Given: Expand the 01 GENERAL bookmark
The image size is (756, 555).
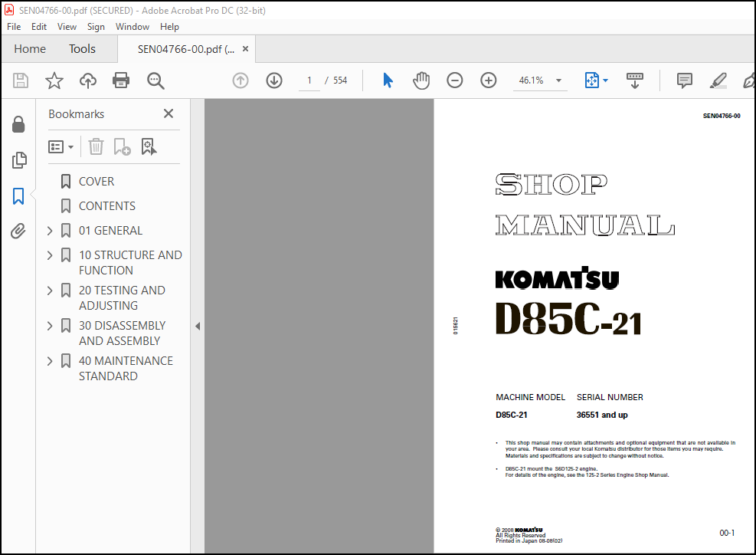Looking at the screenshot, I should [x=50, y=231].
